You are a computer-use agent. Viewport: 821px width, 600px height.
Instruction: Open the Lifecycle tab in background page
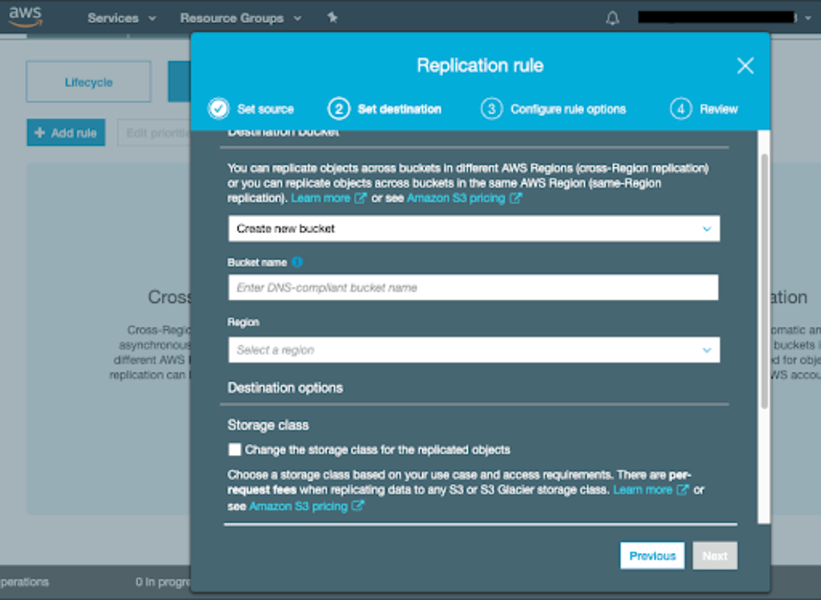(88, 82)
